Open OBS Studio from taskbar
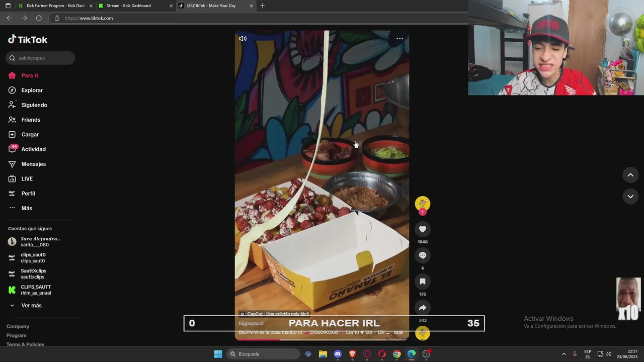This screenshot has width=644, height=362. [426, 354]
